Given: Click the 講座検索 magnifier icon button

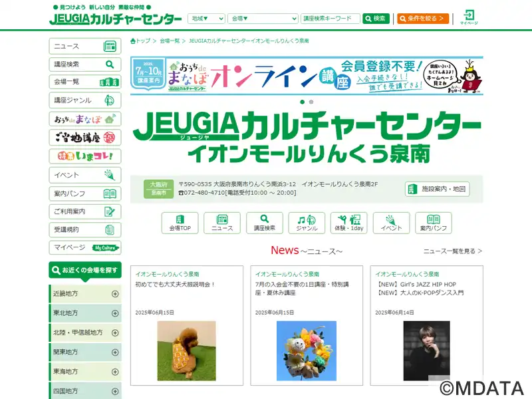Looking at the screenshot, I should click(x=264, y=223).
